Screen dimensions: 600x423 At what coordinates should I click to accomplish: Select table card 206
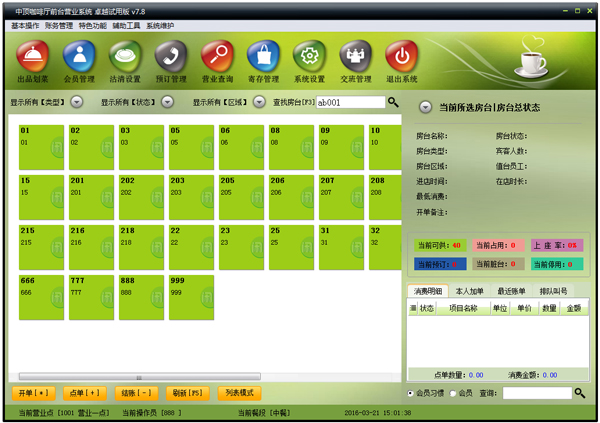click(292, 198)
